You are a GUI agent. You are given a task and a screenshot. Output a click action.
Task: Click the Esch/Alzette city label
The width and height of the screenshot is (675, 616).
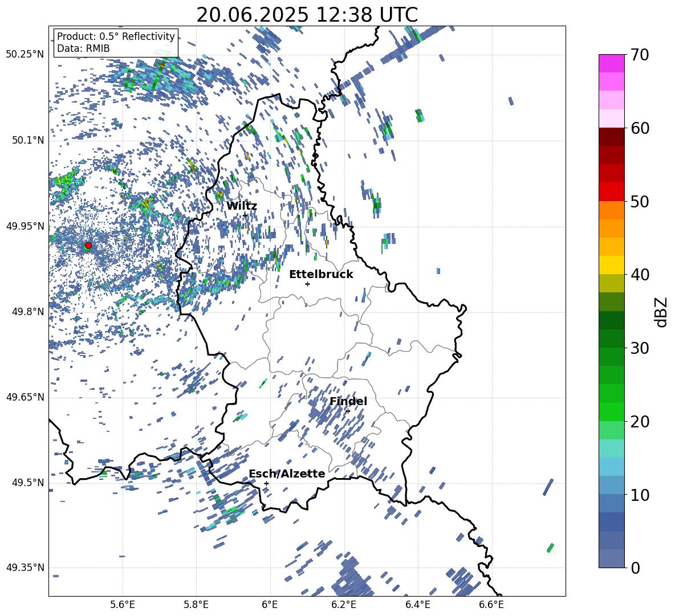click(287, 474)
